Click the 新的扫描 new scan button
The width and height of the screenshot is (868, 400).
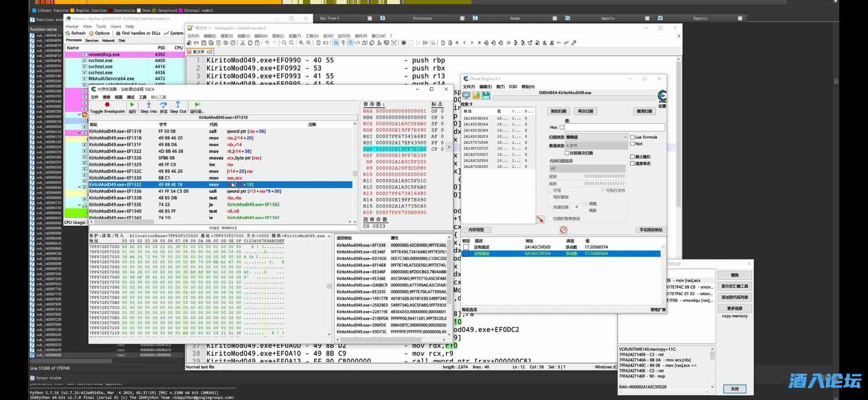click(558, 111)
